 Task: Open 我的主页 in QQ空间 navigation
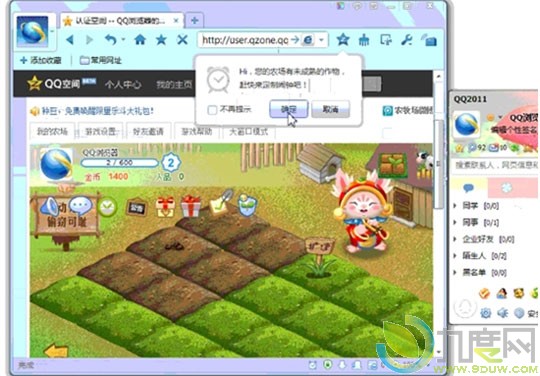pyautogui.click(x=174, y=84)
